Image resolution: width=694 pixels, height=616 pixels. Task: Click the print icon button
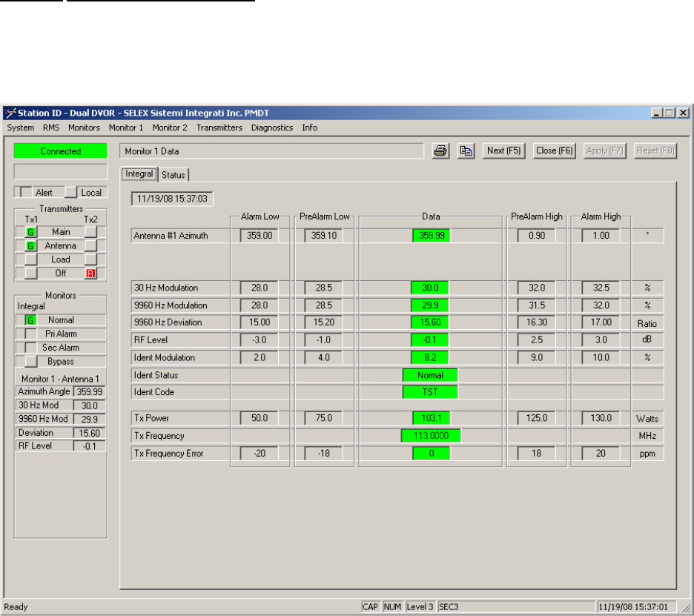point(440,151)
